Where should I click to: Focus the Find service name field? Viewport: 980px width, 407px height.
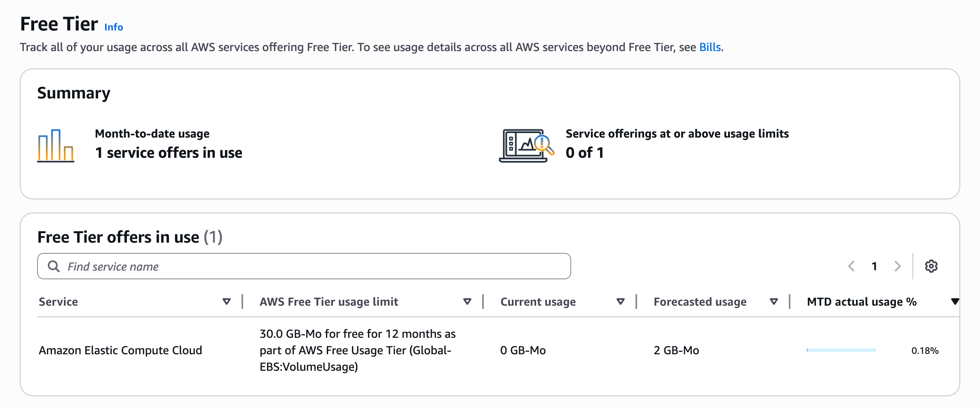point(304,266)
